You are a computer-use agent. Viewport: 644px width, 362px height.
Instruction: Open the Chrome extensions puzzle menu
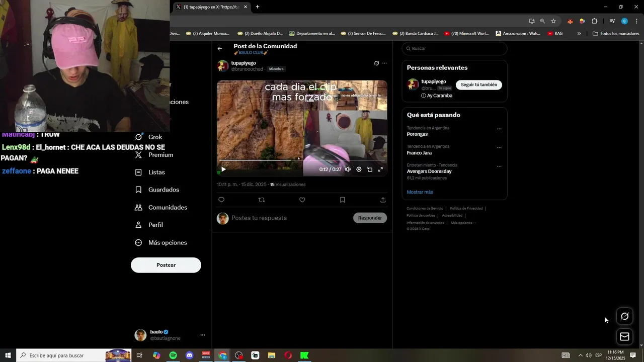coord(594,21)
